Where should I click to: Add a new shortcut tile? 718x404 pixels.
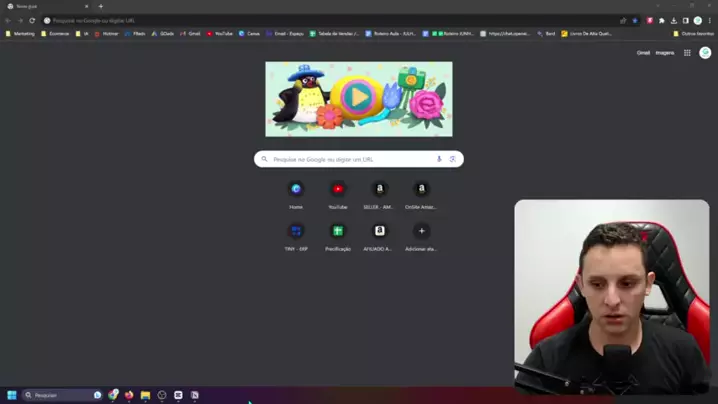(x=421, y=231)
